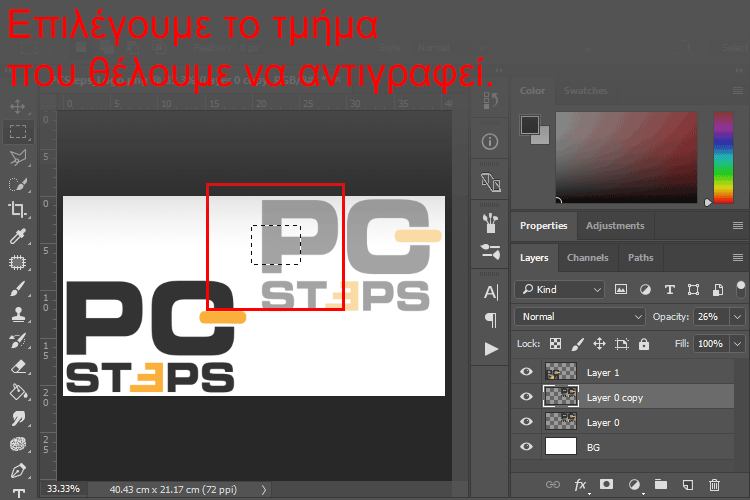Select the Quick Selection tool

[x=18, y=184]
